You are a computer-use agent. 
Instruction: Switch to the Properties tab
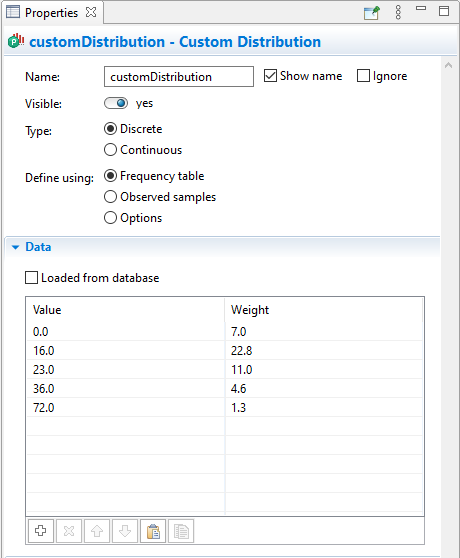51,12
